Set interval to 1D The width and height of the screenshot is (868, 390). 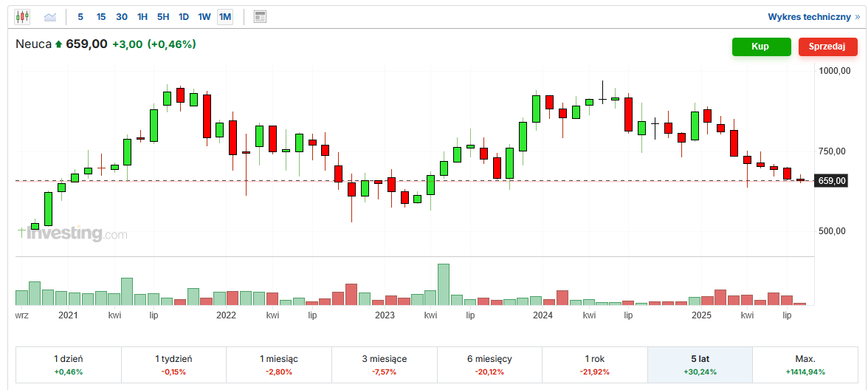point(184,16)
